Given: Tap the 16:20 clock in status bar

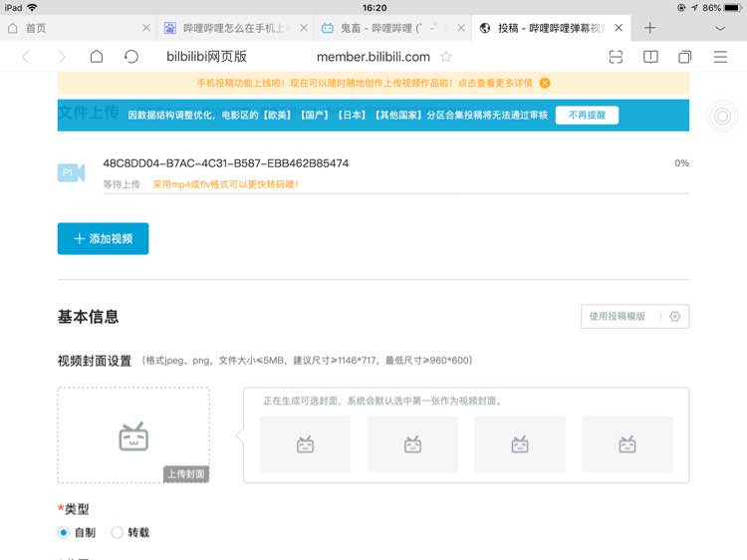Looking at the screenshot, I should 374,8.
